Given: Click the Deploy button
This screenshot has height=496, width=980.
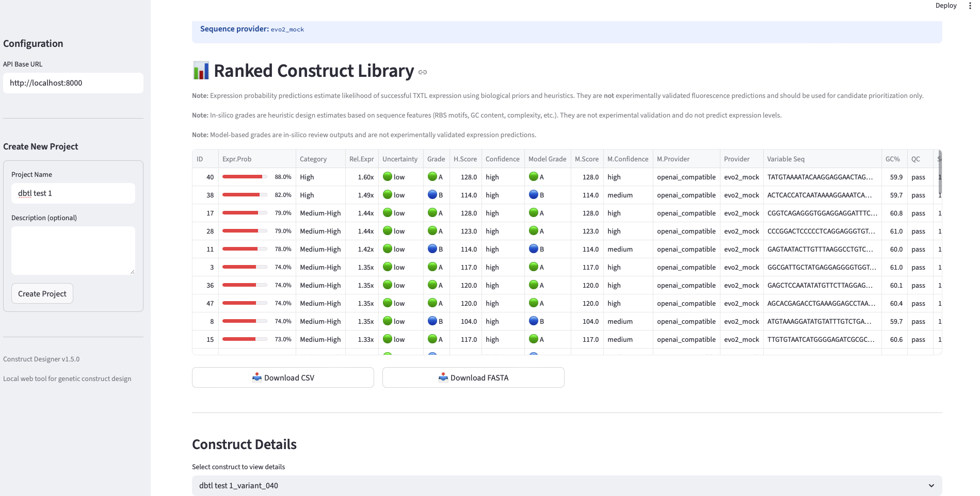Looking at the screenshot, I should coord(946,6).
